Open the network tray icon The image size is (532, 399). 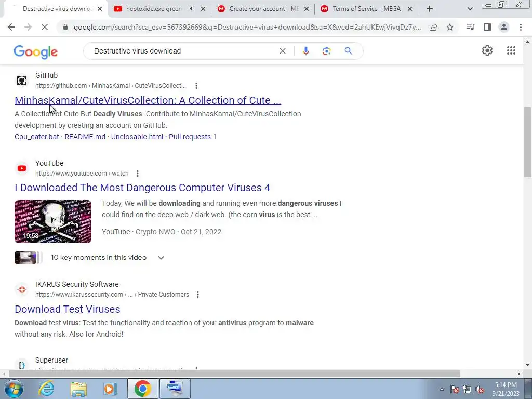coord(467,390)
